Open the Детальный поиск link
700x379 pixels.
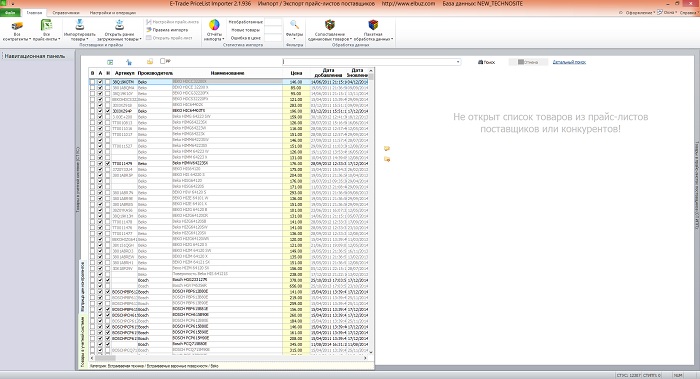click(569, 62)
